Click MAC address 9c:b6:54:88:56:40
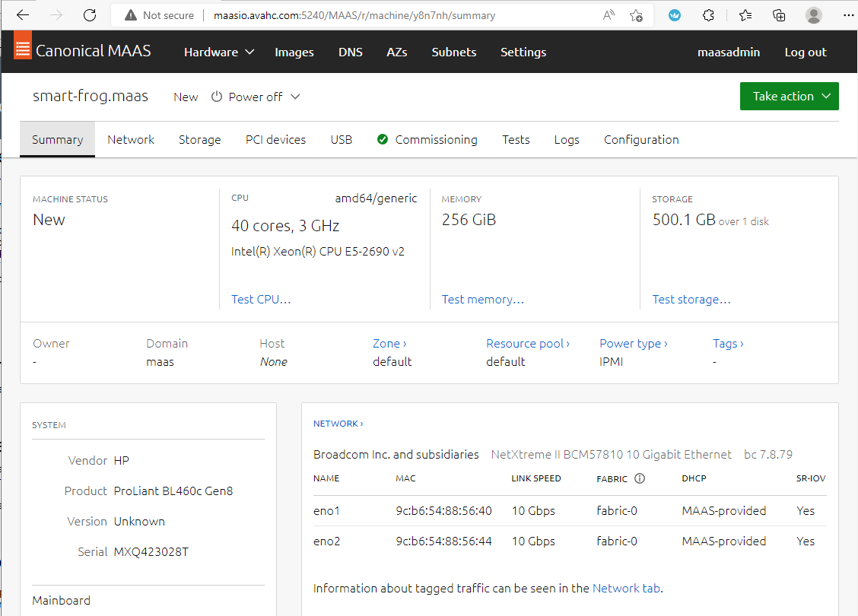Viewport: 858px width, 616px height. point(443,510)
